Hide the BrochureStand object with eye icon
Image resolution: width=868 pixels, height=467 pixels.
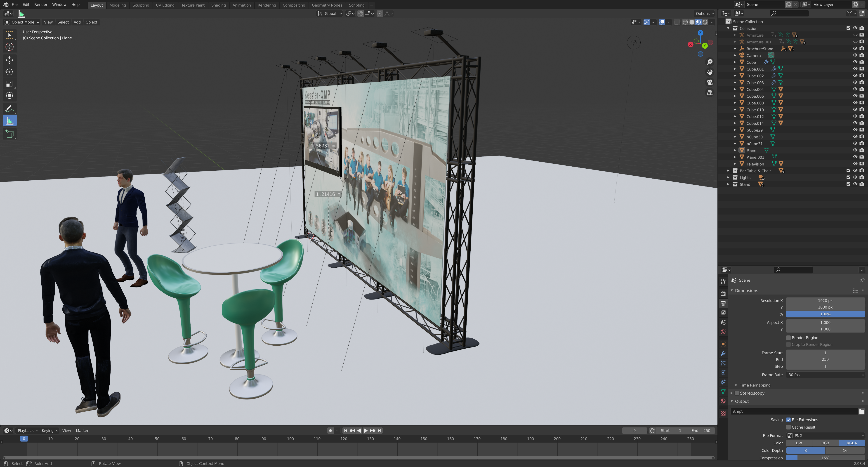(x=855, y=49)
